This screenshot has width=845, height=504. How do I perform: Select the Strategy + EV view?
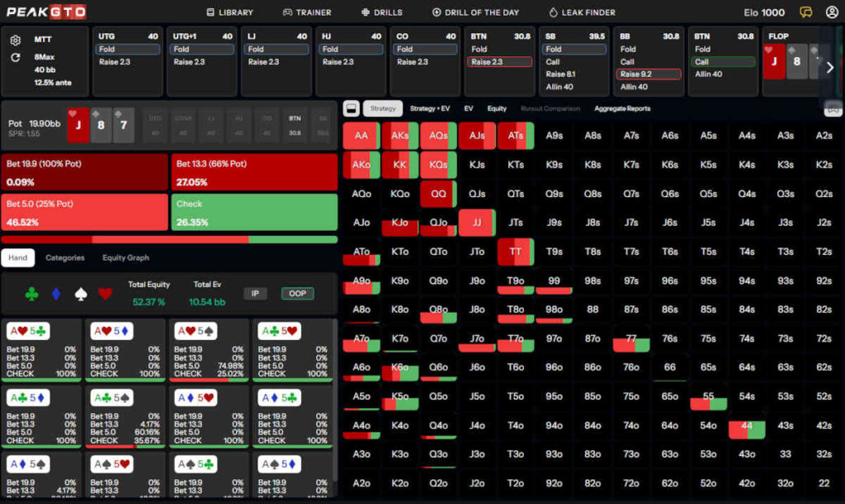point(429,108)
